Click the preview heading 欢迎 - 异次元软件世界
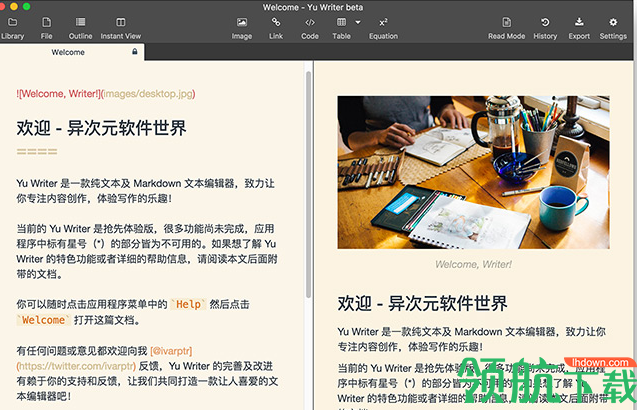Screen dimensions: 637x410 (x=422, y=304)
